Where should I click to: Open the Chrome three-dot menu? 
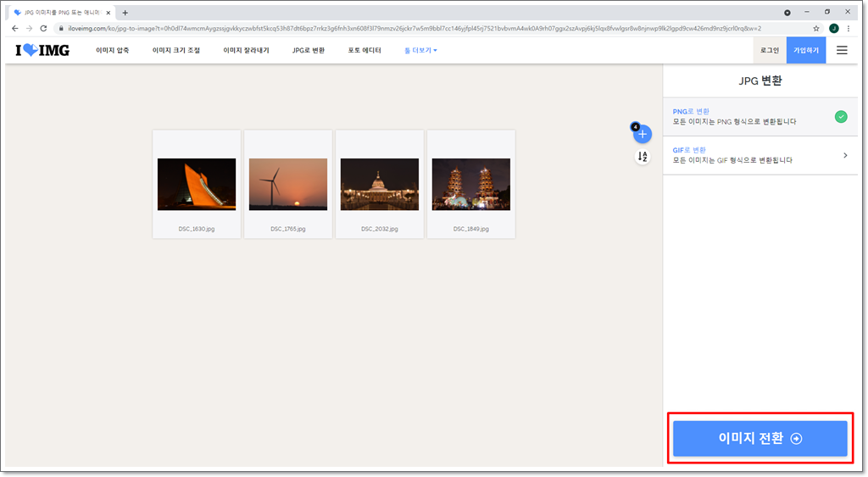click(x=849, y=28)
